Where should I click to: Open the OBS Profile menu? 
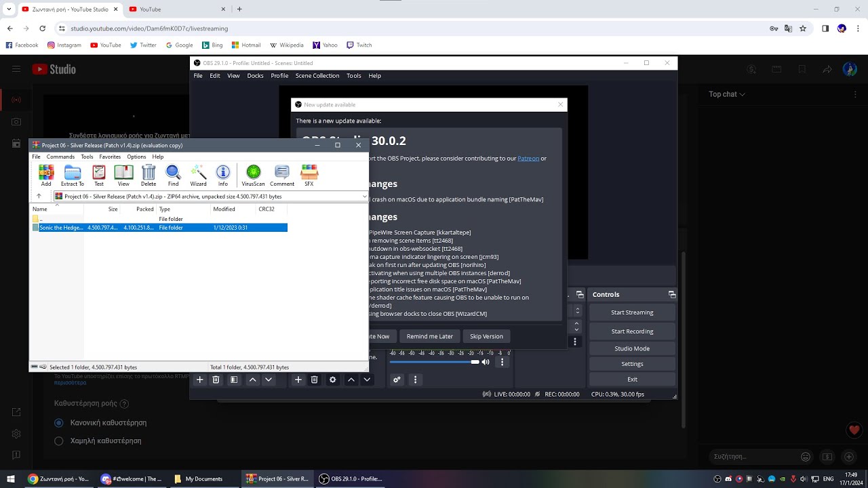(279, 76)
